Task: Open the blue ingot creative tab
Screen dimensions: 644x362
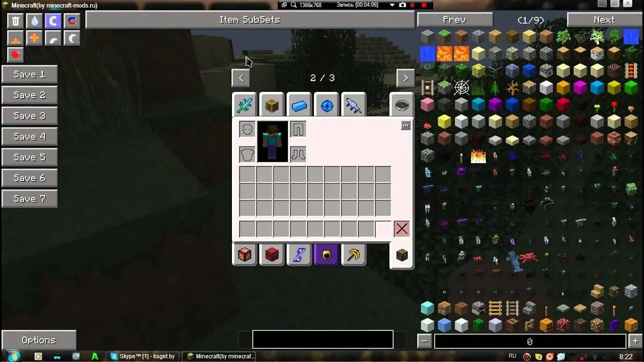Action: tap(299, 105)
